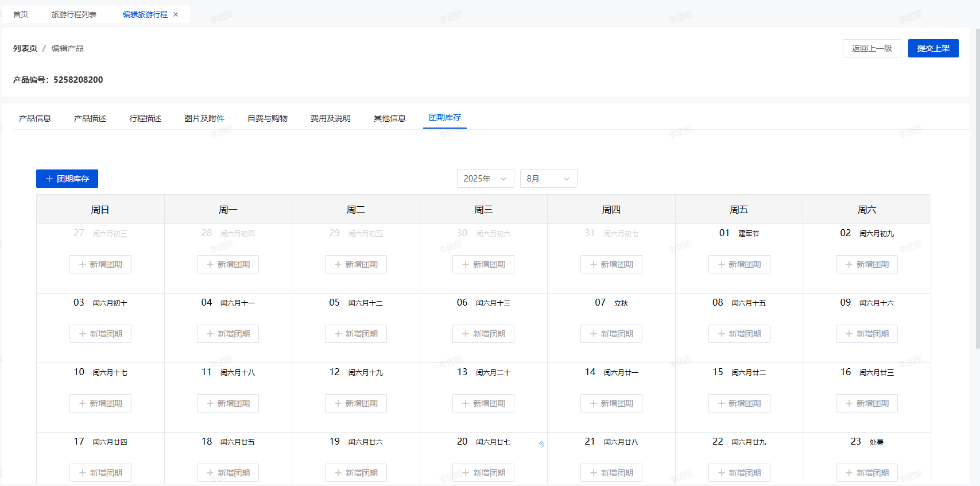This screenshot has height=486, width=980.
Task: Open the 行程描述 tab
Action: pyautogui.click(x=145, y=118)
